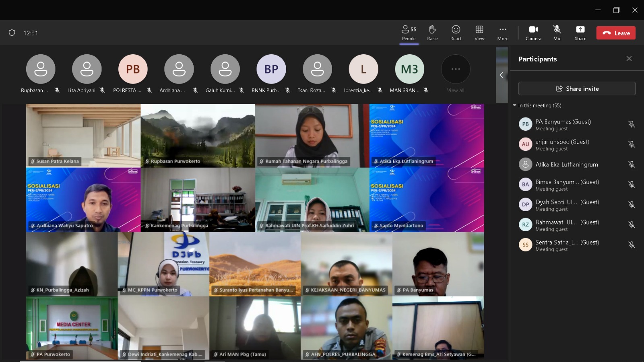
Task: Open the More options menu
Action: point(503,33)
